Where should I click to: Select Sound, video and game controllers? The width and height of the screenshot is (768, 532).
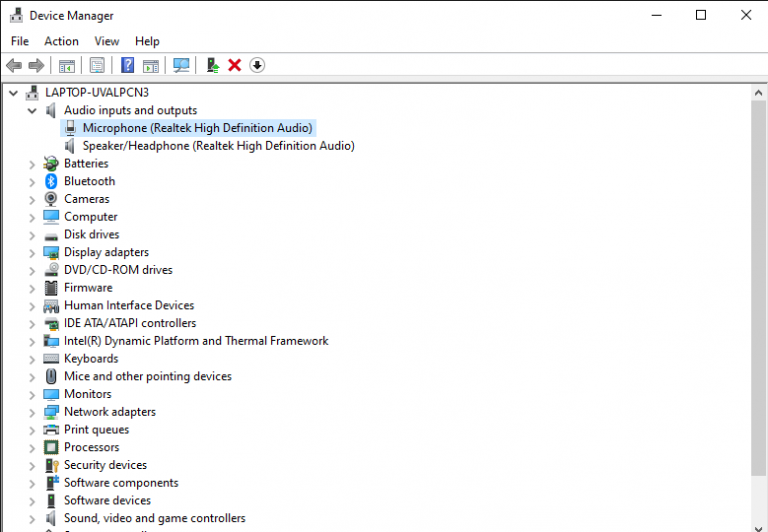[154, 518]
